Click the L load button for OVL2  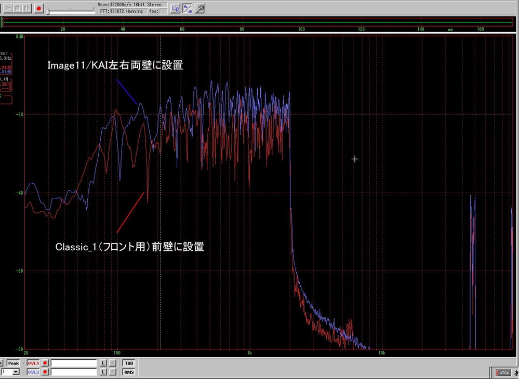[x=103, y=372]
